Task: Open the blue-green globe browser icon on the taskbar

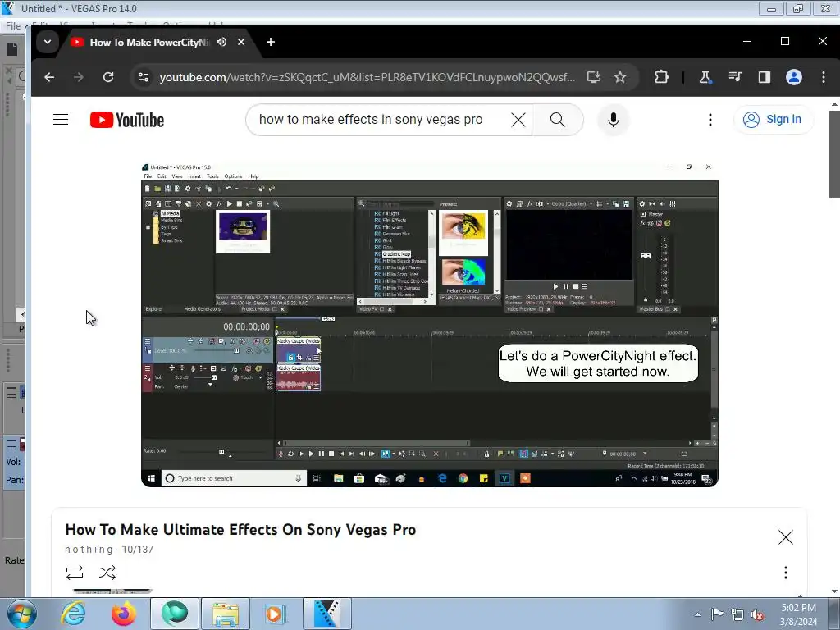Action: [175, 614]
